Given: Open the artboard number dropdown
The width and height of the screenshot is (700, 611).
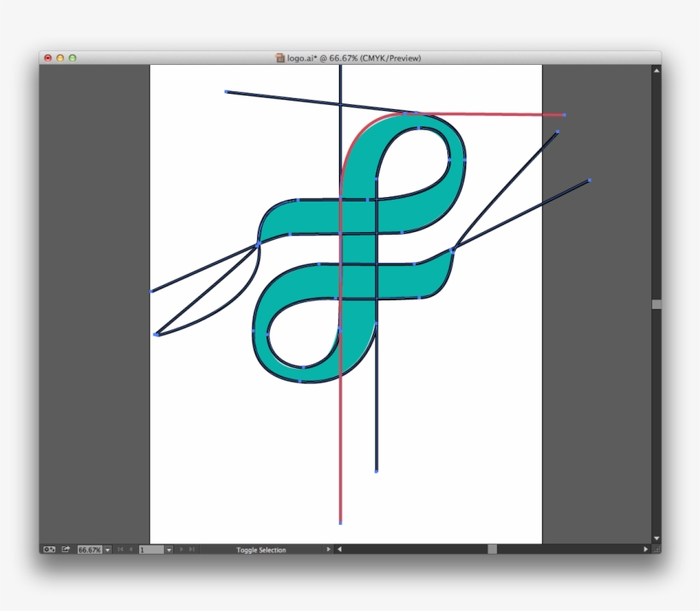Looking at the screenshot, I should point(170,549).
